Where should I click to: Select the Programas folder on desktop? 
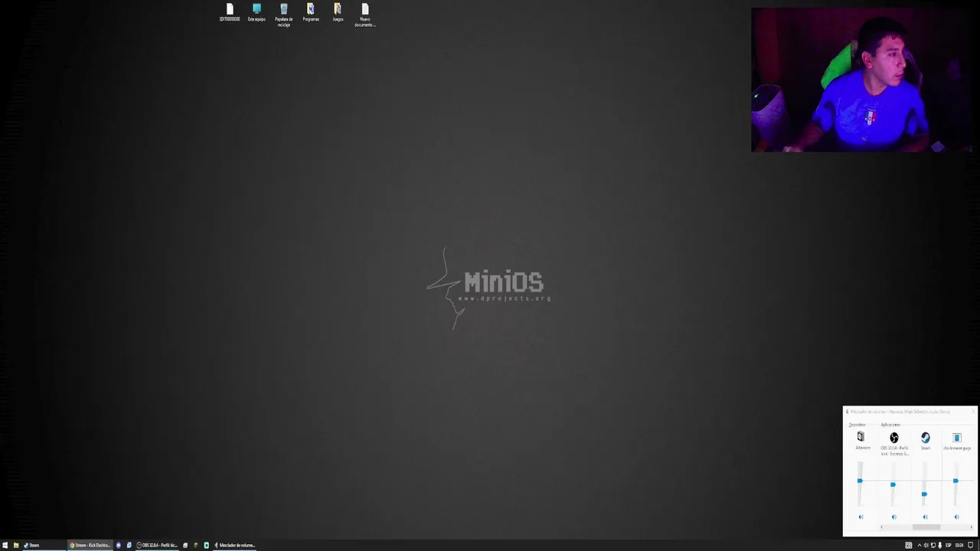pyautogui.click(x=311, y=13)
